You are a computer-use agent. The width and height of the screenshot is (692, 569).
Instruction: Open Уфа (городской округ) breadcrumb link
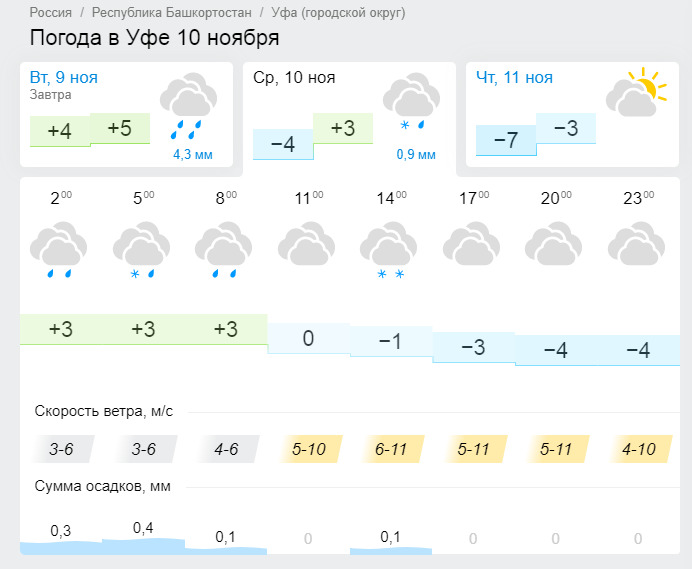point(338,13)
